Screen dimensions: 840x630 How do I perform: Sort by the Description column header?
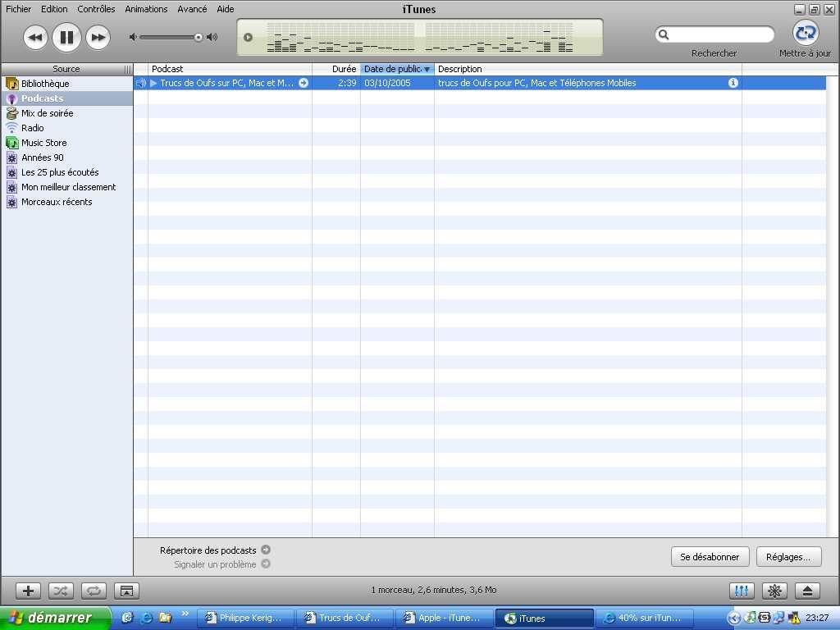click(587, 69)
